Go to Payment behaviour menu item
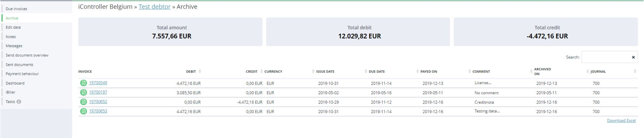 tap(22, 74)
